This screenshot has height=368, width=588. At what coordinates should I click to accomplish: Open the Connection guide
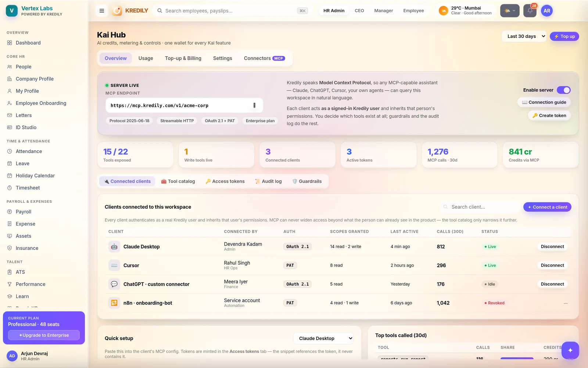(544, 102)
